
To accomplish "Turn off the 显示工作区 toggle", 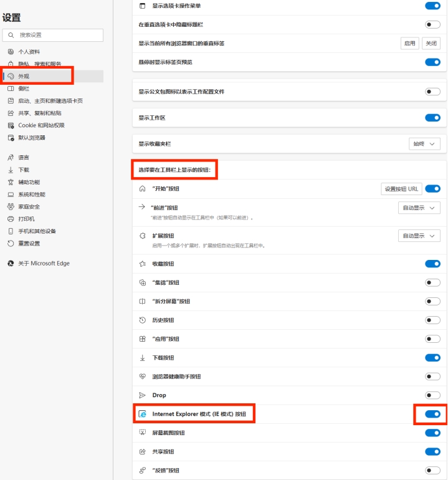I will coord(432,118).
